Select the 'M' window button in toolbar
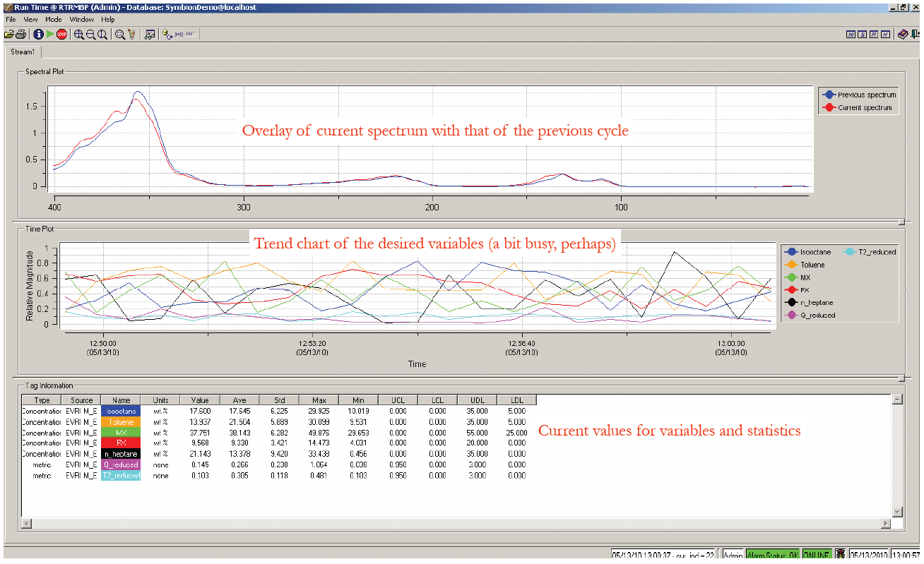 coord(851,35)
